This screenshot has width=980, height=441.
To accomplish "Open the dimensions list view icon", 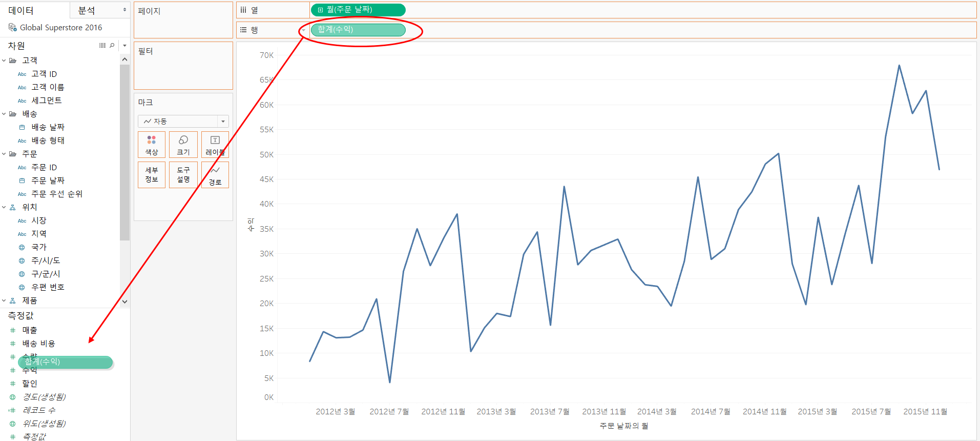I will point(102,46).
